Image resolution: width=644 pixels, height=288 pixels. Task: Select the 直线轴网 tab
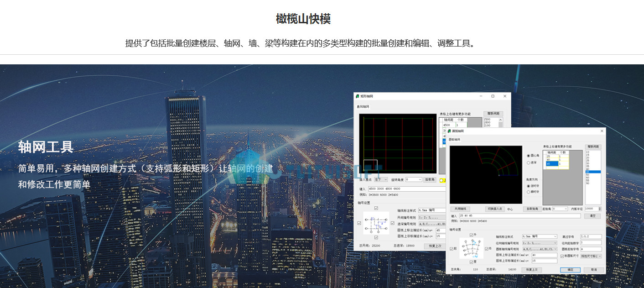point(363,107)
